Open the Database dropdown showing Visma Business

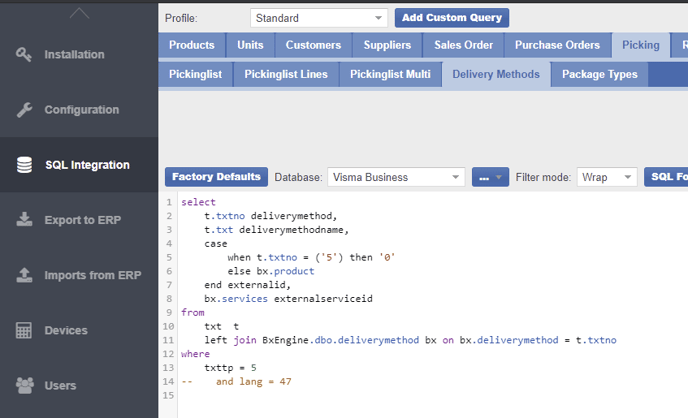point(396,177)
